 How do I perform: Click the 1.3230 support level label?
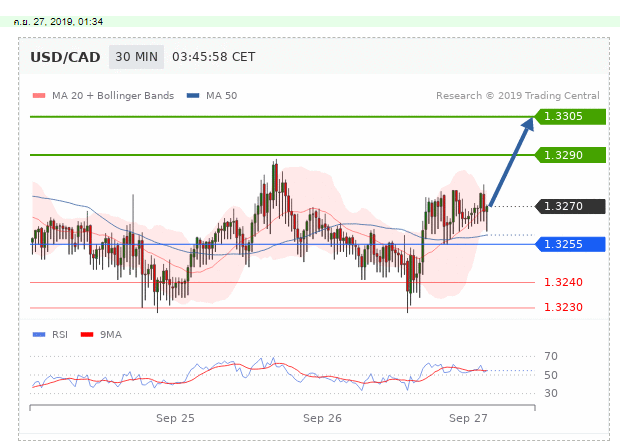pos(563,307)
